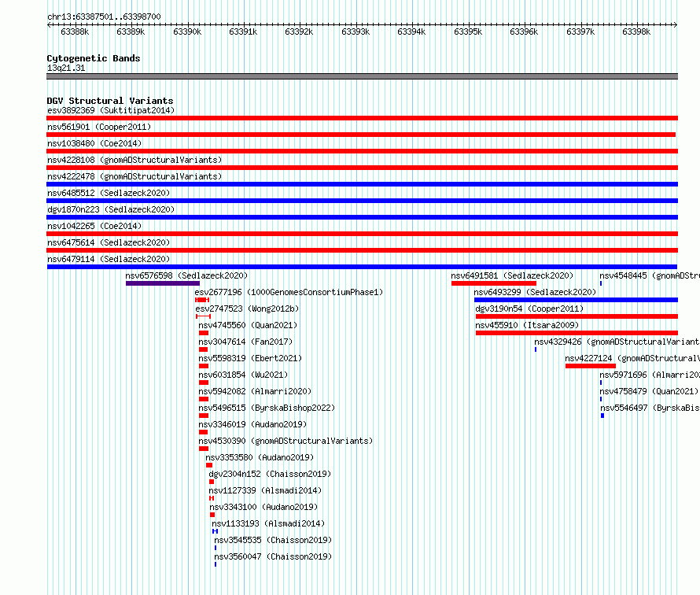Open nsv1042265 (Coe2014) variant label
700x595 pixels.
click(94, 226)
